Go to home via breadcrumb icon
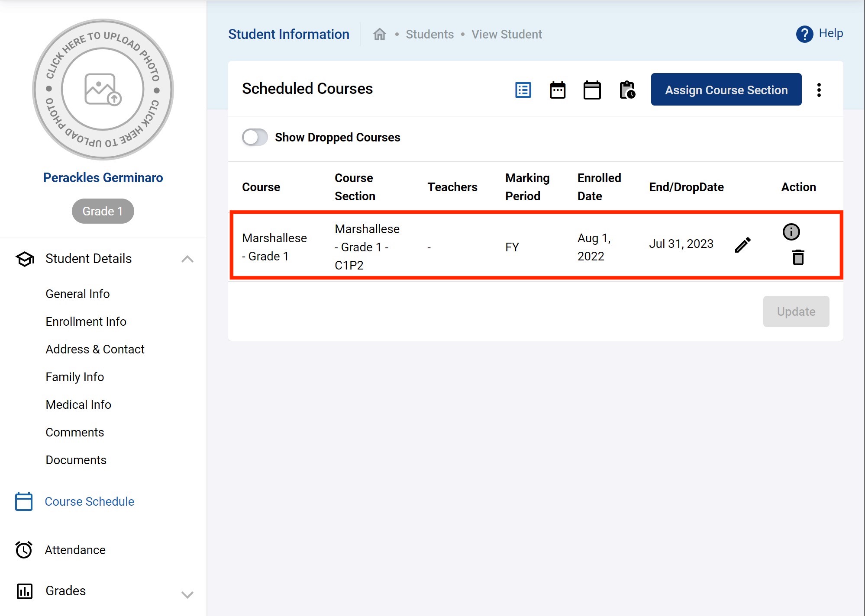This screenshot has width=865, height=616. click(x=380, y=34)
